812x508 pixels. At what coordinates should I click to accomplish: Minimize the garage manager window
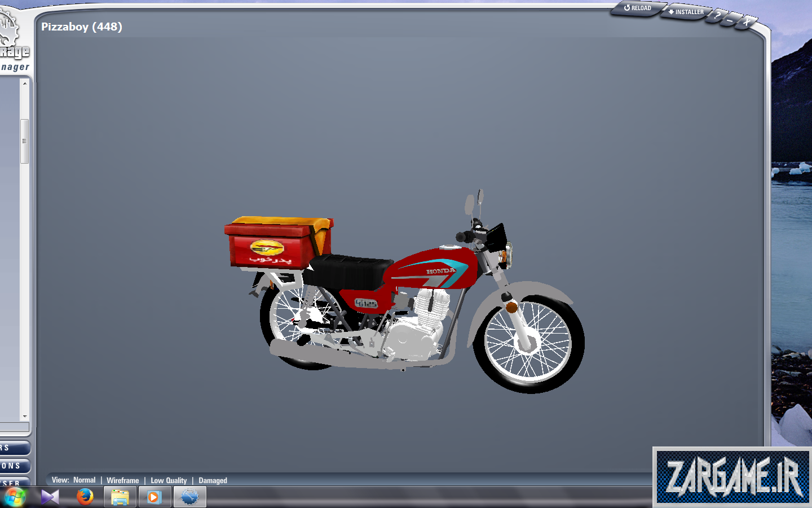pos(731,20)
